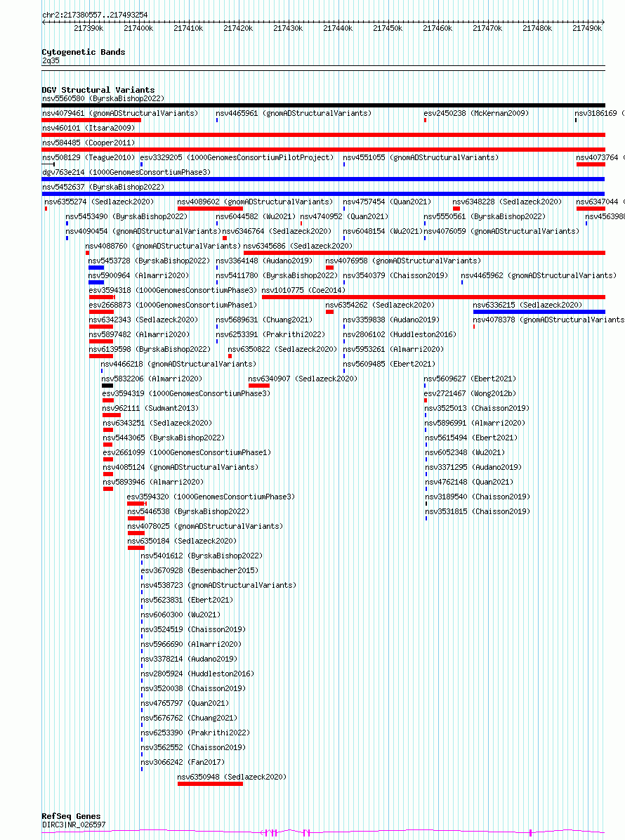Click the nsv5689631 (Chuang2021) label
This screenshot has width=625, height=840.
[x=264, y=320]
